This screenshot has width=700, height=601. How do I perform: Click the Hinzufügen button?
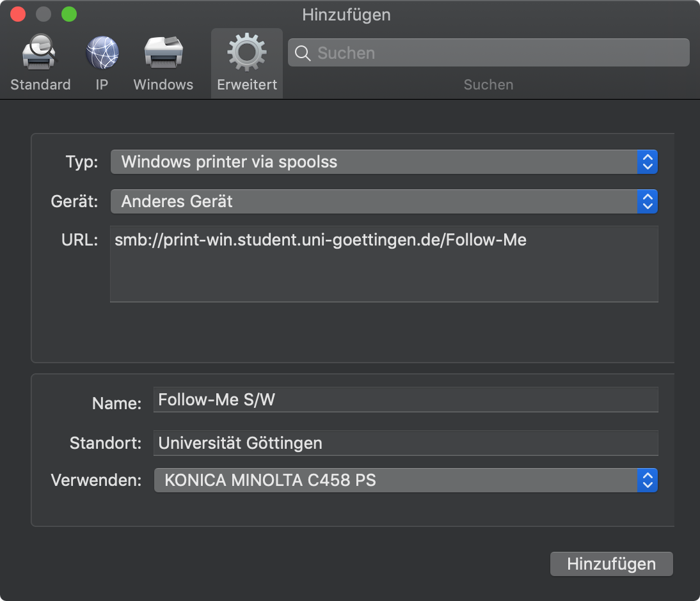pos(611,564)
